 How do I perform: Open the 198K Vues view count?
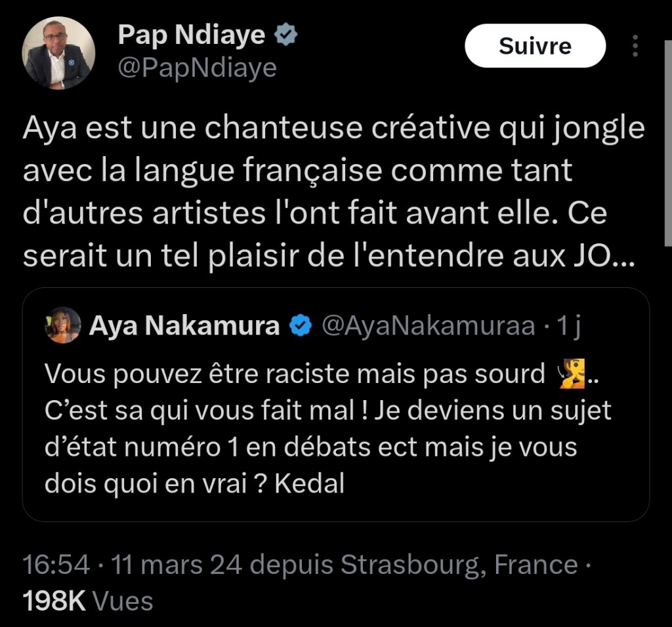pos(87,601)
